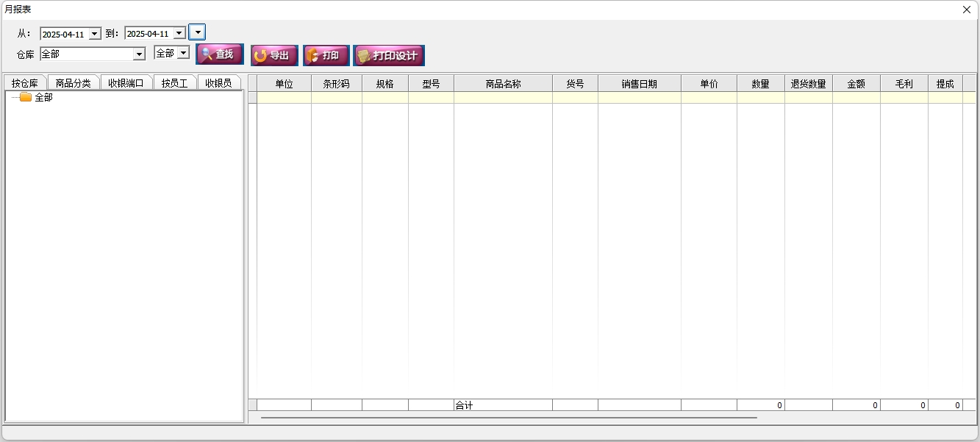Image resolution: width=980 pixels, height=442 pixels.
Task: Click the 提成 column header
Action: pos(945,83)
